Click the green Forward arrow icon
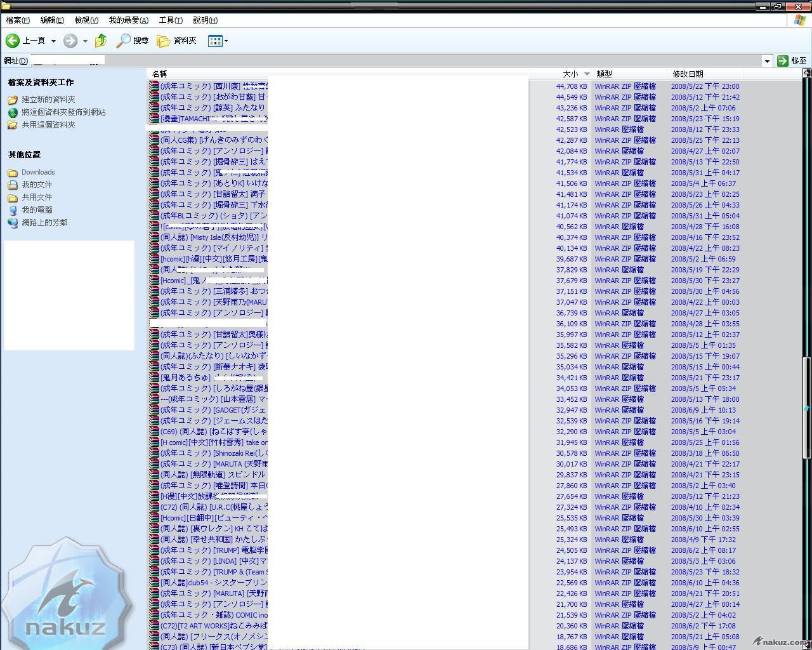This screenshot has width=812, height=650. [x=70, y=41]
